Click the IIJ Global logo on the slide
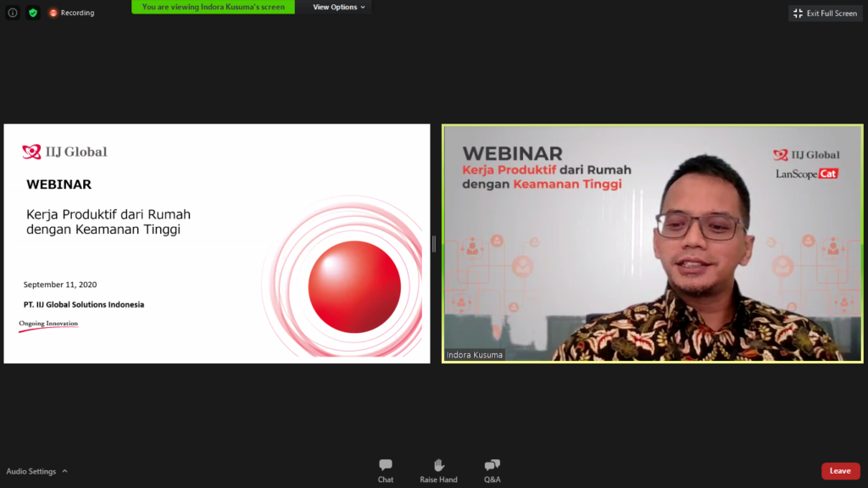 click(x=65, y=152)
